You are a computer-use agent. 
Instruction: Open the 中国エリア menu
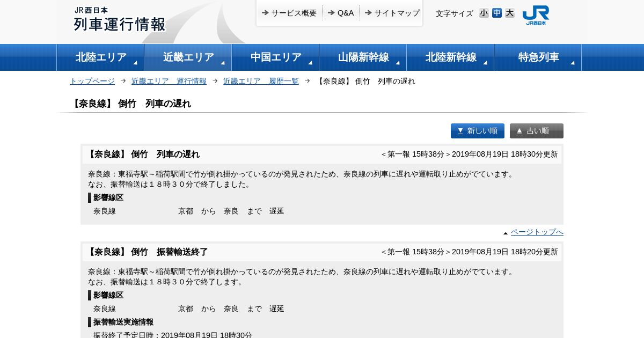pyautogui.click(x=275, y=57)
